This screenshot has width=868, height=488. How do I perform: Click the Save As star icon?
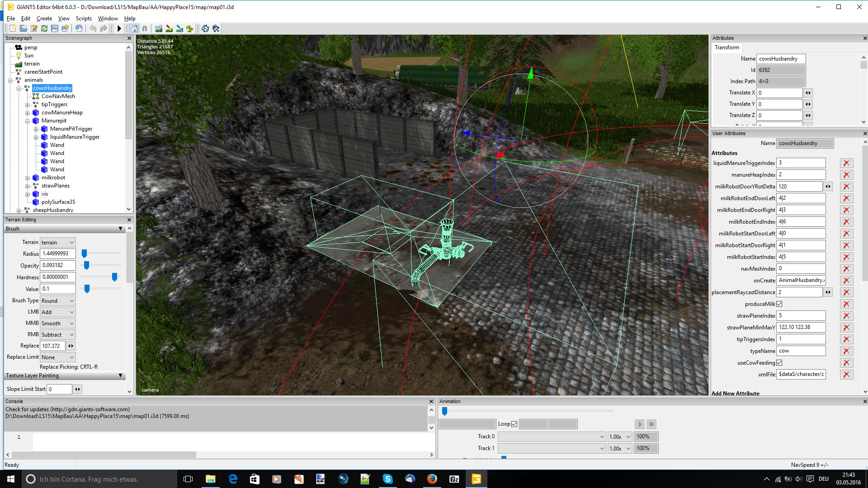(x=65, y=28)
